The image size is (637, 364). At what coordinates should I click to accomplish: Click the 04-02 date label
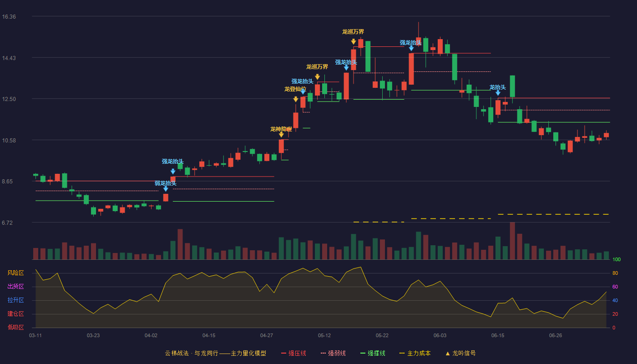coord(151,335)
